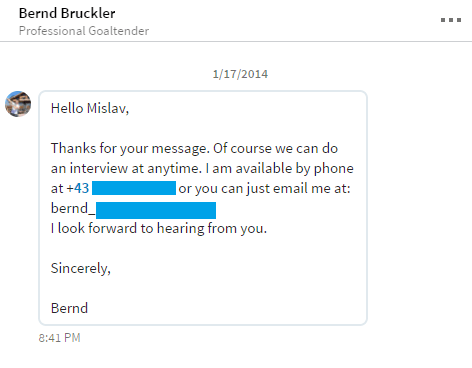This screenshot has height=368, width=472.
Task: Click the +43 phone number link
Action: point(78,188)
